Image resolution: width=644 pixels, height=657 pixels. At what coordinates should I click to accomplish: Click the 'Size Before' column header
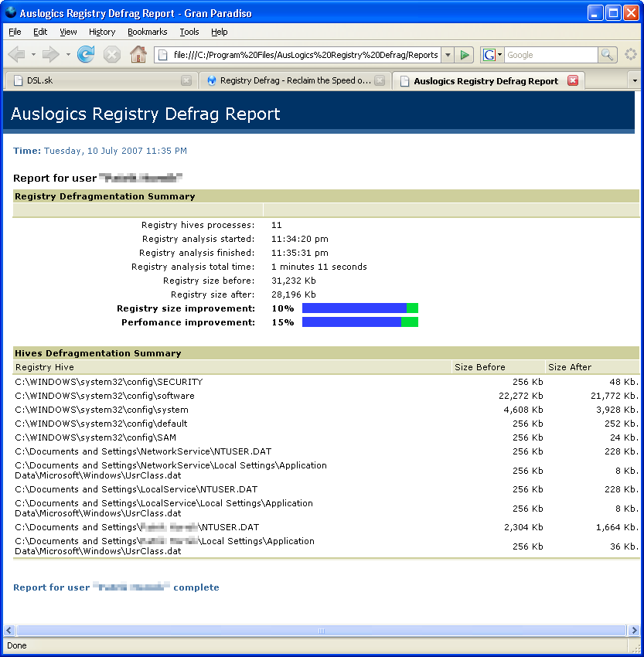coord(480,367)
